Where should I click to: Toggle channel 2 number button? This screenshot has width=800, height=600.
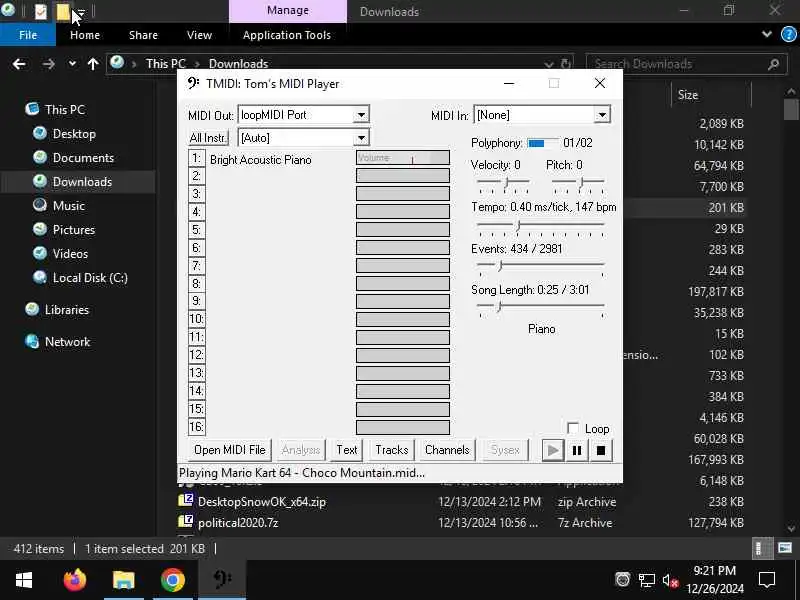[x=196, y=176]
